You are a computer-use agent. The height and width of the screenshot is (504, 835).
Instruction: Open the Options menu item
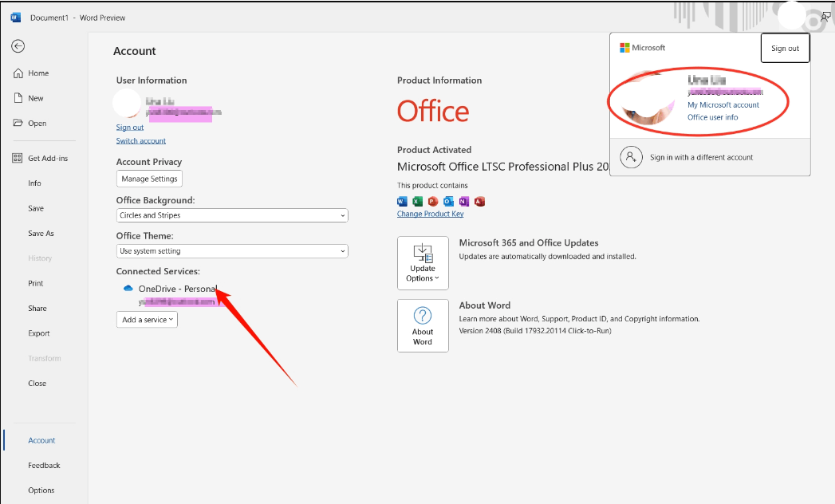coord(41,490)
